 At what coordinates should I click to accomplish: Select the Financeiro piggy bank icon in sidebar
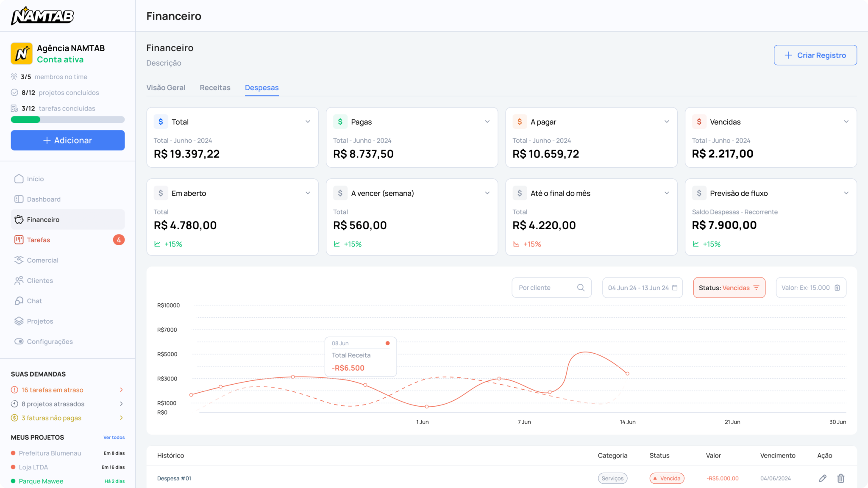(19, 219)
